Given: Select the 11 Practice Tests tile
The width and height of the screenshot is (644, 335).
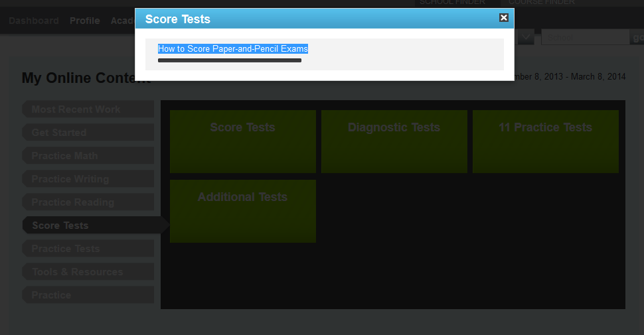Looking at the screenshot, I should pos(545,141).
